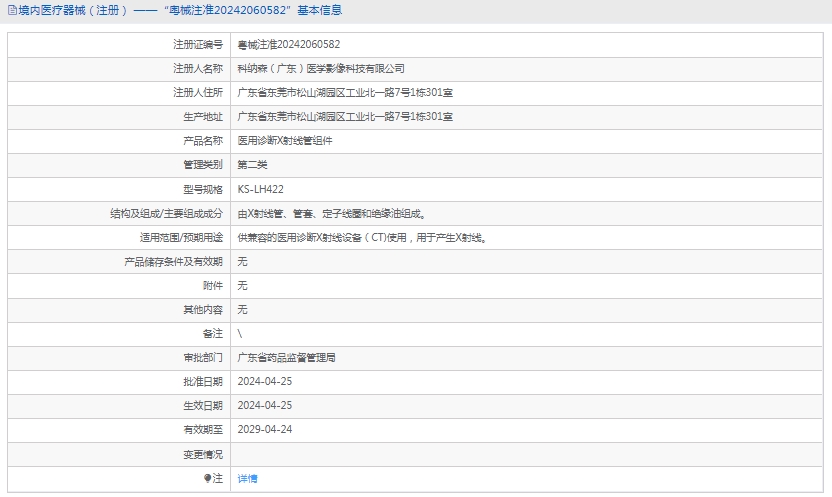Click the bullet icon beside 注
The height and width of the screenshot is (497, 832).
click(208, 478)
